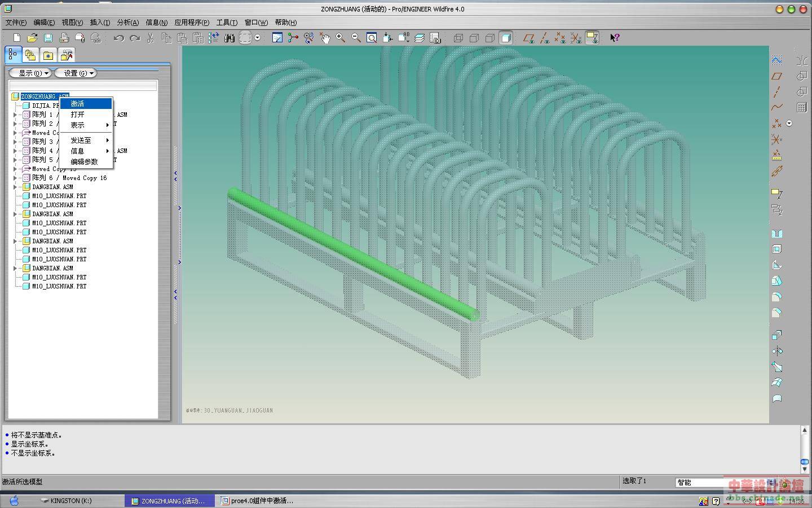Screen dimensions: 812x508
Task: Expand the 阵列 6 / Moved Copy 16 node
Action: point(15,178)
